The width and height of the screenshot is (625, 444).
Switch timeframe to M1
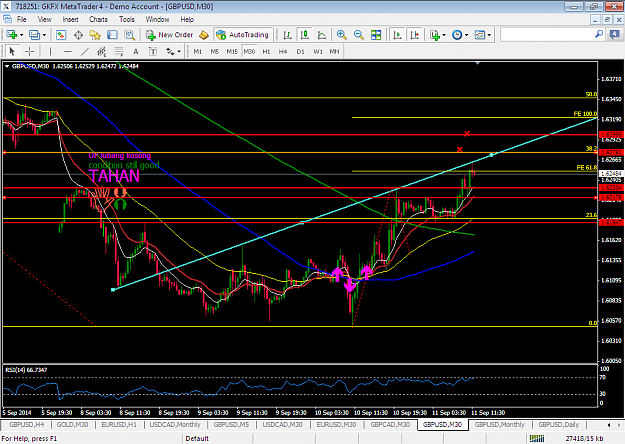pos(198,51)
